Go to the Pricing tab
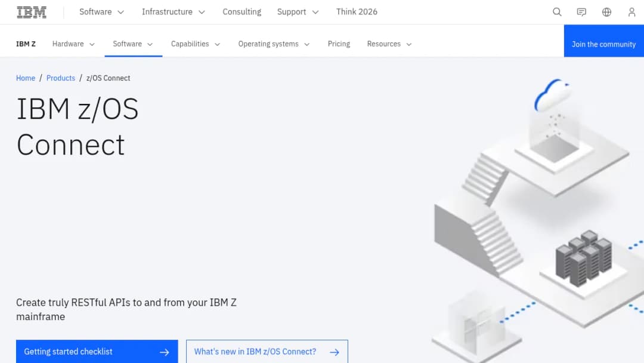 click(x=339, y=44)
